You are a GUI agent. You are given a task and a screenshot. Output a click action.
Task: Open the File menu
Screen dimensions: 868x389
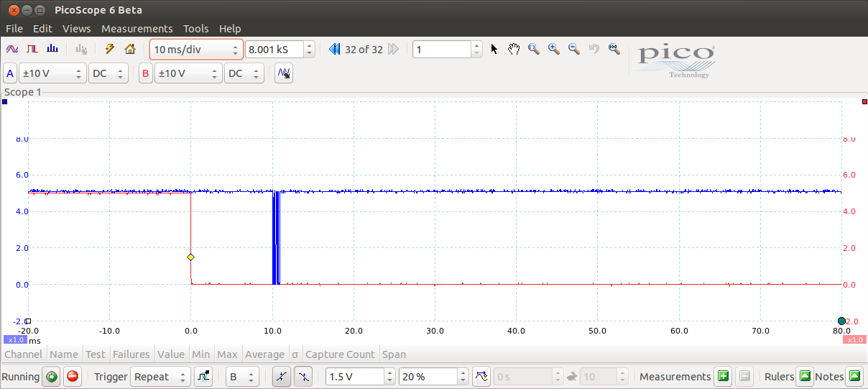[x=14, y=29]
